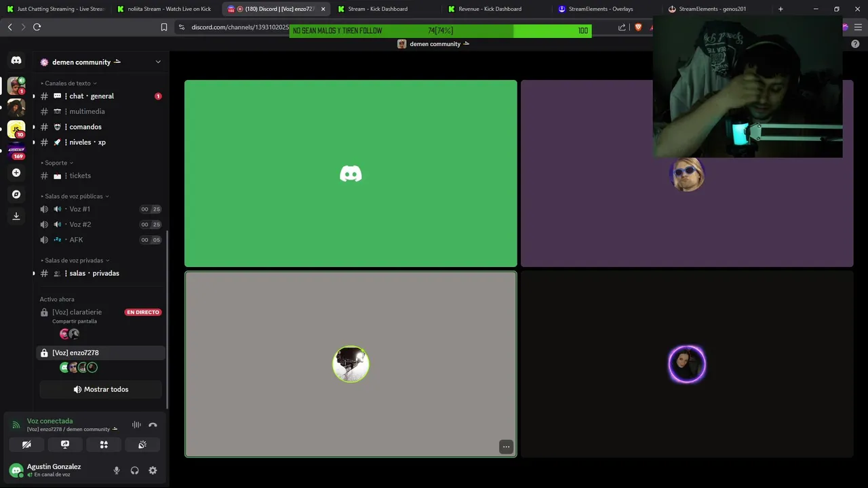
Task: Open the soundboard
Action: point(142,445)
